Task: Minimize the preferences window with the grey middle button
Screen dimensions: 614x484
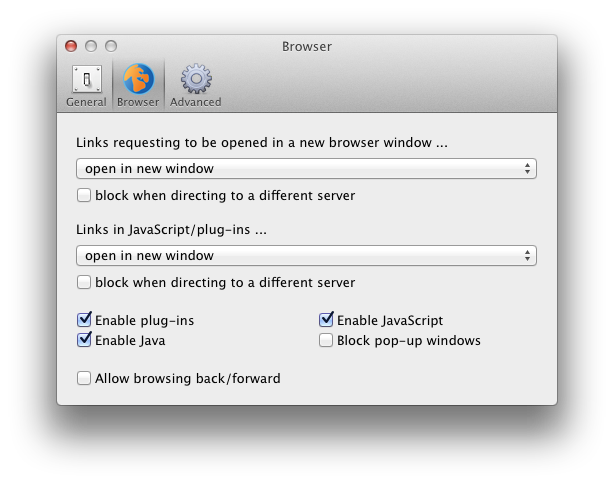Action: pos(91,46)
